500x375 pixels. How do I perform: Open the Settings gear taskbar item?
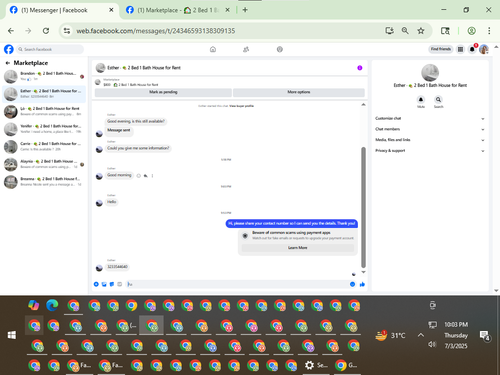(x=315, y=365)
